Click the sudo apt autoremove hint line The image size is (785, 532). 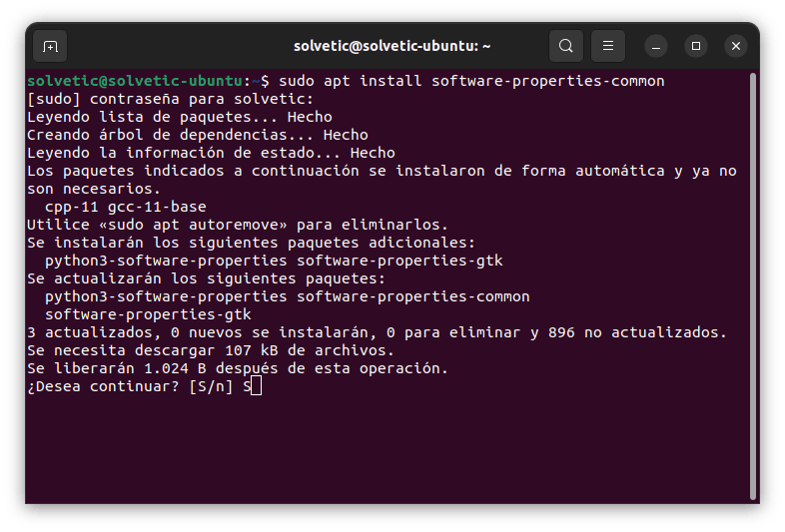(x=237, y=225)
